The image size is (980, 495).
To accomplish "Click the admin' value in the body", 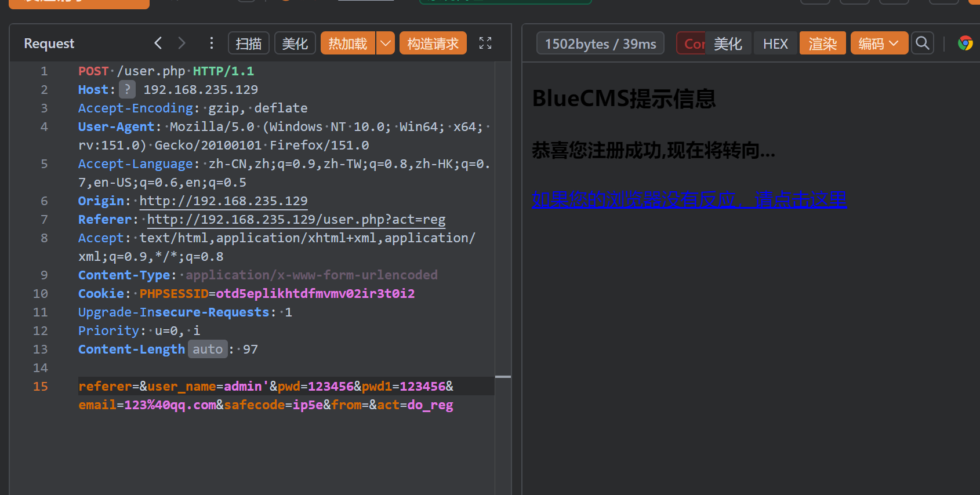I will coord(246,386).
